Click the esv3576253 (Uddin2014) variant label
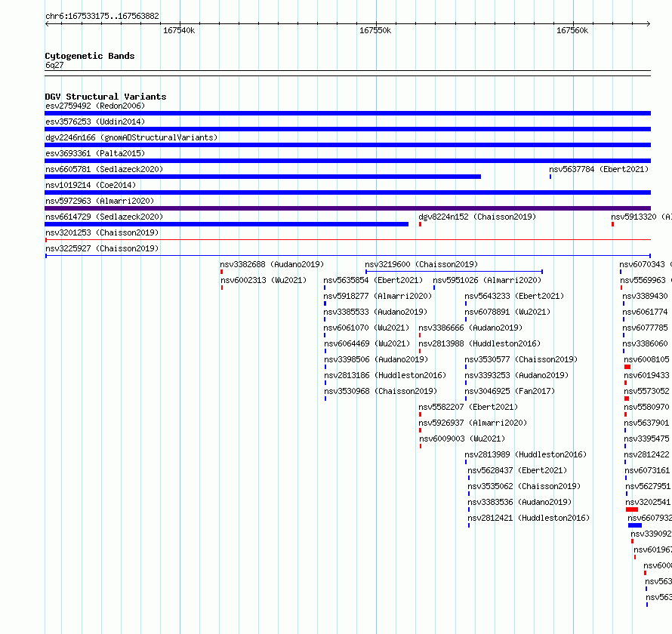The image size is (672, 634). coord(95,122)
